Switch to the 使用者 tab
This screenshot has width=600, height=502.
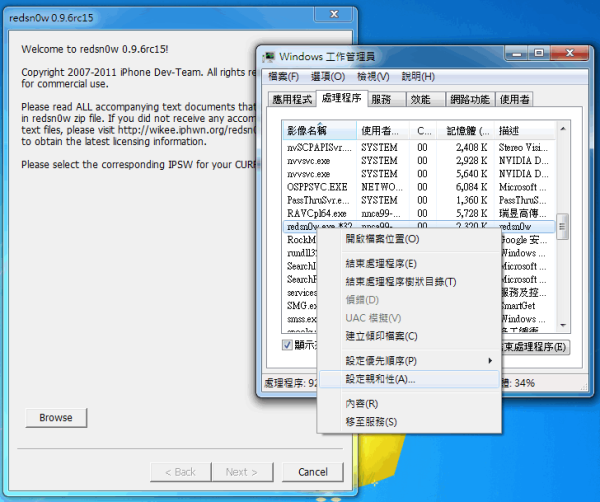pyautogui.click(x=514, y=99)
